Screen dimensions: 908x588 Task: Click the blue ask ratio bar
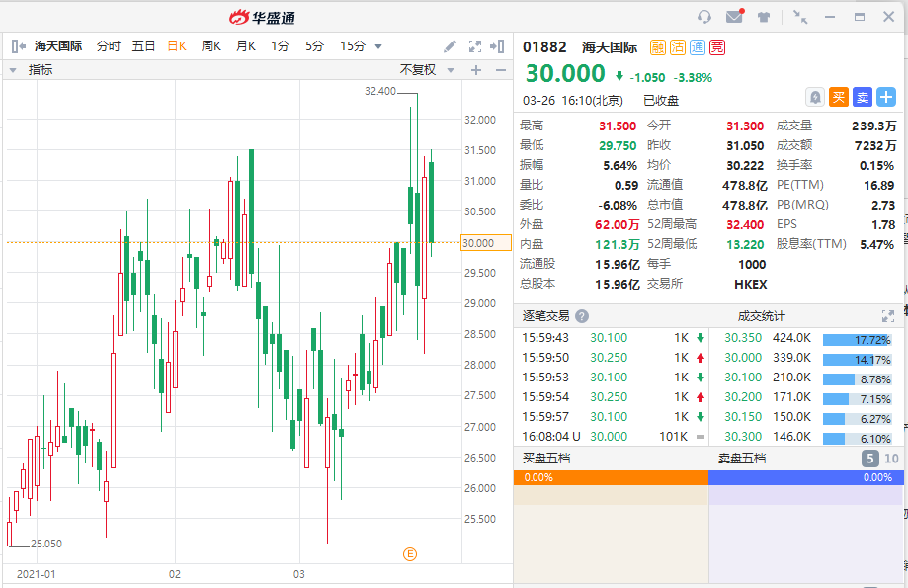[x=804, y=477]
